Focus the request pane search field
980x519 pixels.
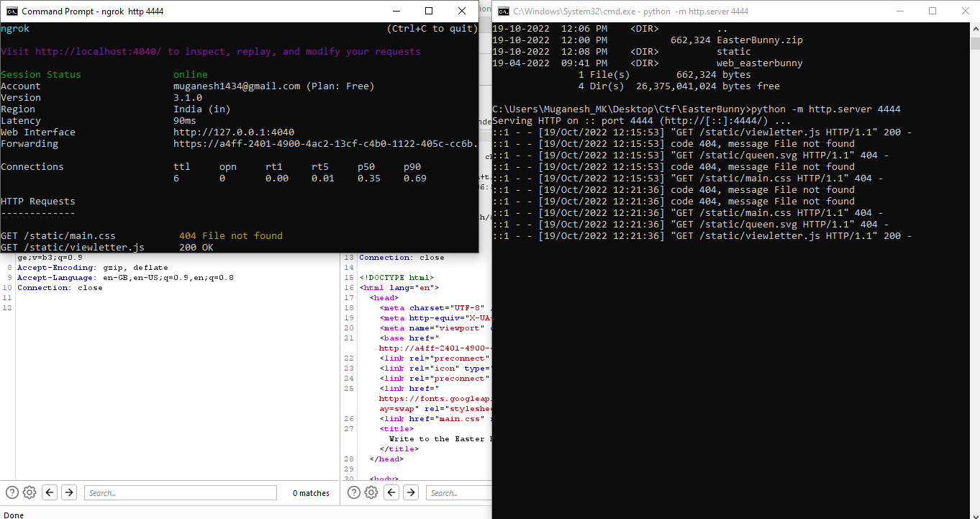click(x=180, y=493)
